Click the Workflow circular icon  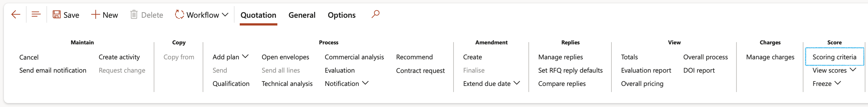[179, 14]
